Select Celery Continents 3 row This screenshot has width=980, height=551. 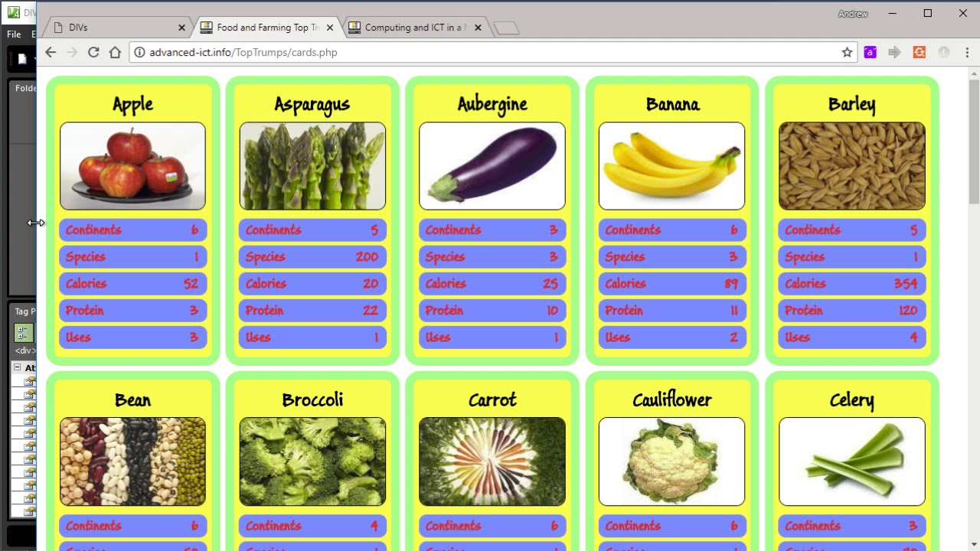click(x=851, y=527)
